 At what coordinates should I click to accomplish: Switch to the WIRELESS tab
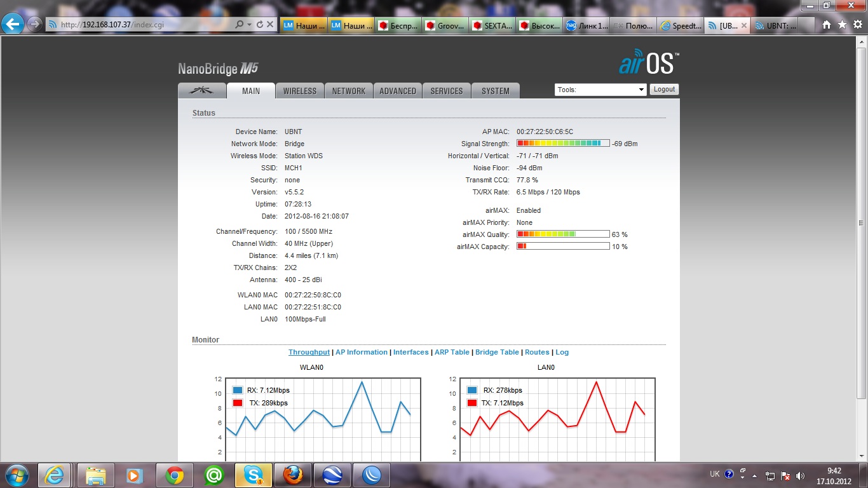(300, 91)
